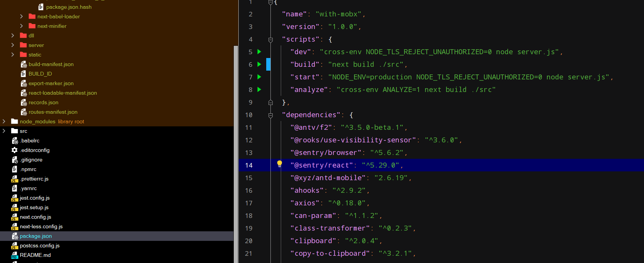Click the records.json file icon
This screenshot has height=263, width=644.
click(24, 102)
